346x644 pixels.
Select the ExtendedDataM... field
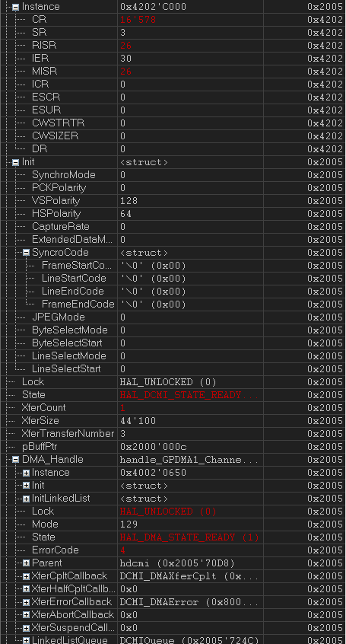[173, 240]
